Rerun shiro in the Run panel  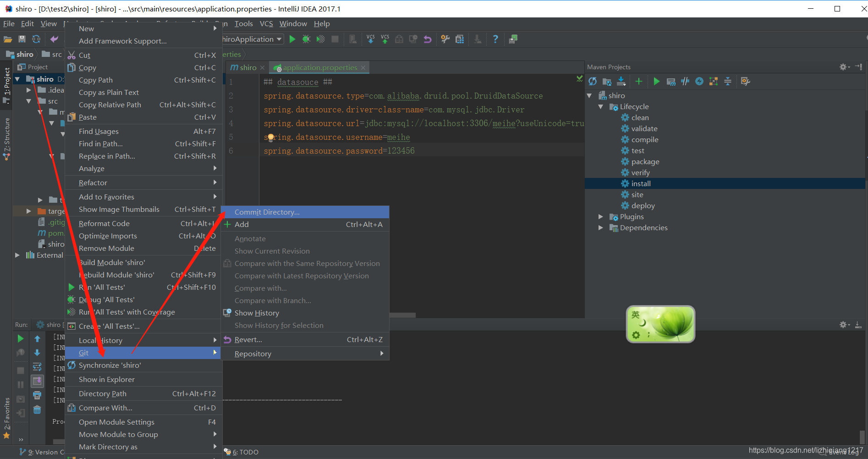[x=21, y=338]
